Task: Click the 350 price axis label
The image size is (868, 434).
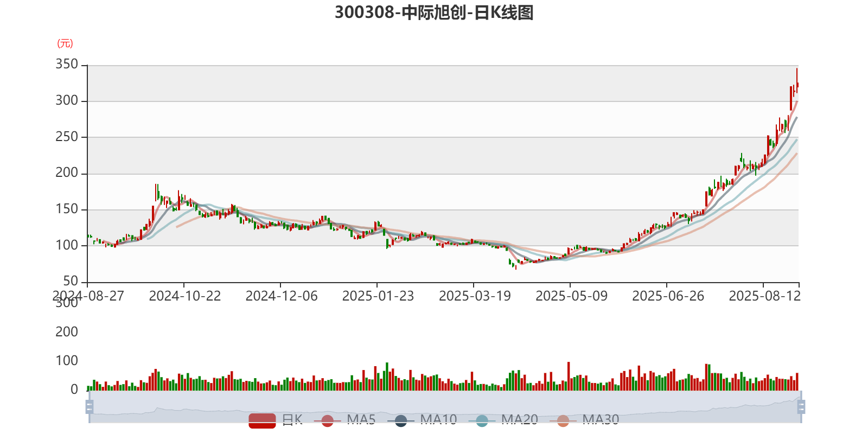Action: pos(67,65)
